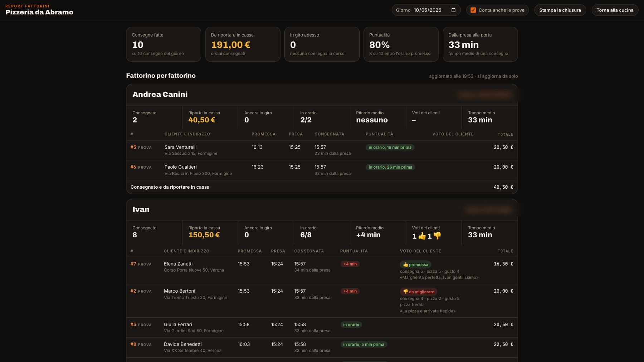Screen dimensions: 644x362
Task: Click Andrea Canini's 40,50 € 'Riporta in cassa'
Action: pyautogui.click(x=202, y=120)
